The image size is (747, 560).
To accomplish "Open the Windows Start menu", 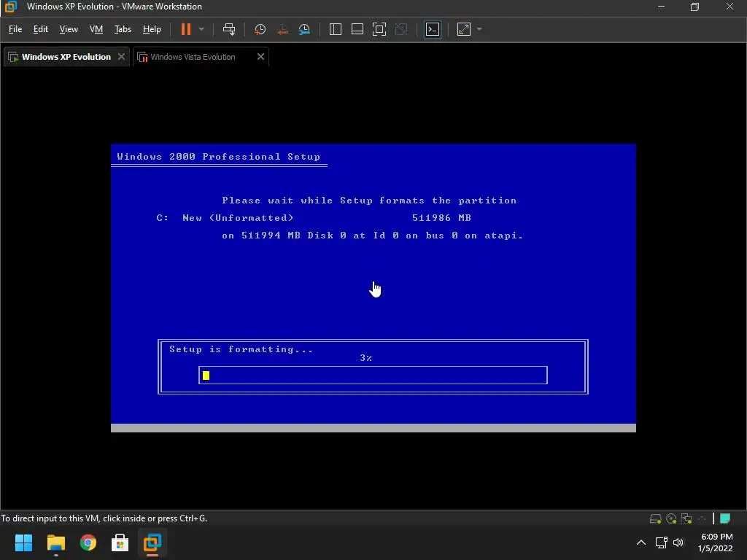I will click(x=23, y=542).
